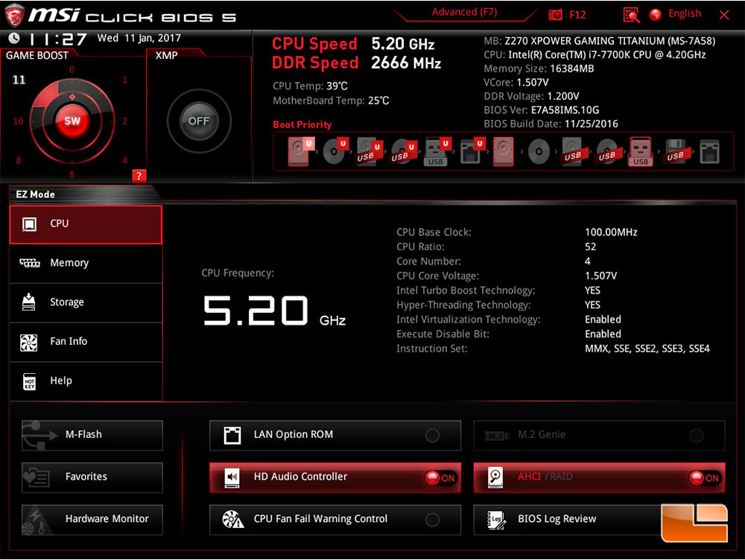Select the UEFI USB hard disk boot icon
Viewport: 745px width, 560px height.
click(370, 151)
